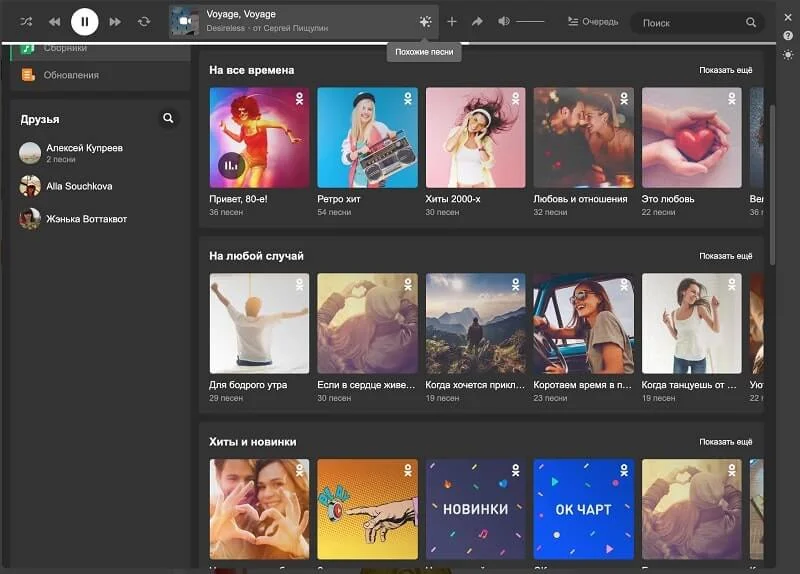This screenshot has width=800, height=574.
Task: Share the current track
Action: pyautogui.click(x=477, y=21)
